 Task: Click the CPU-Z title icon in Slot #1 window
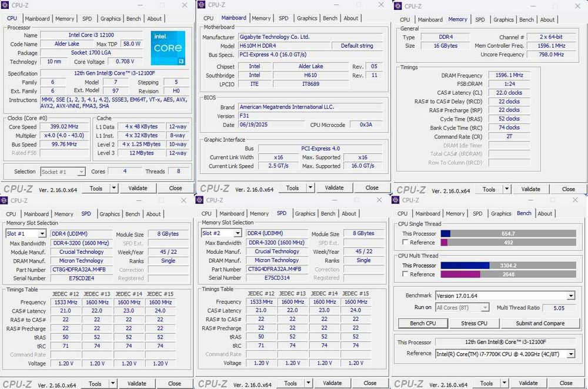coord(4,200)
